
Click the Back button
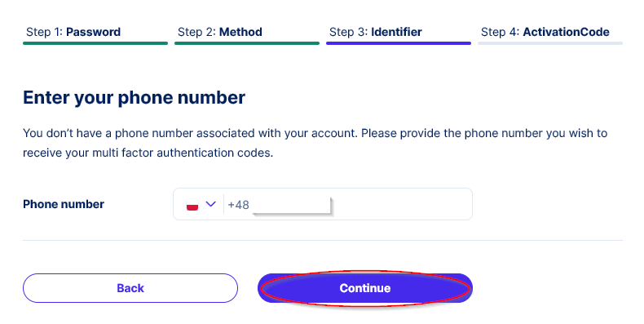(130, 288)
